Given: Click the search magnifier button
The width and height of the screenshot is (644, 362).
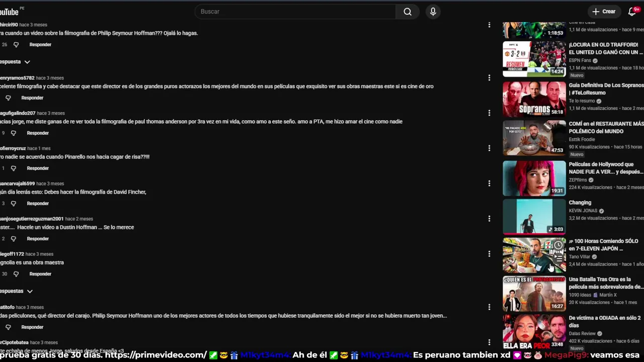Looking at the screenshot, I should [x=408, y=12].
